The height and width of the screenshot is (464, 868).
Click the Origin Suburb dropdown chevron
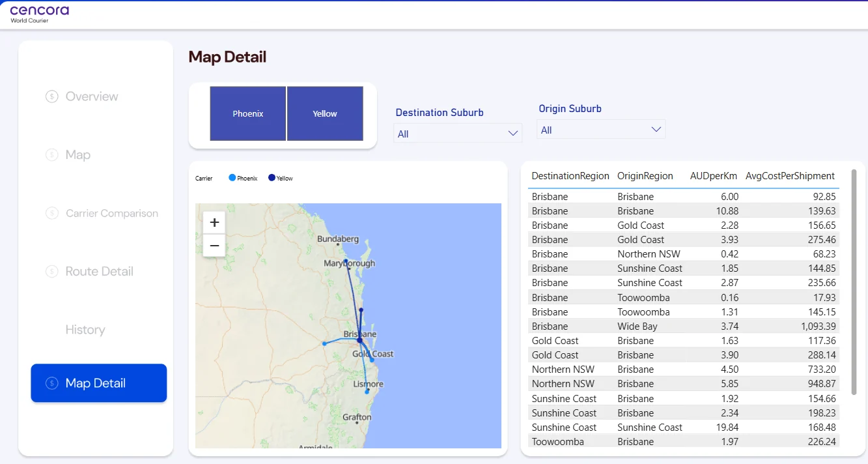pyautogui.click(x=656, y=130)
